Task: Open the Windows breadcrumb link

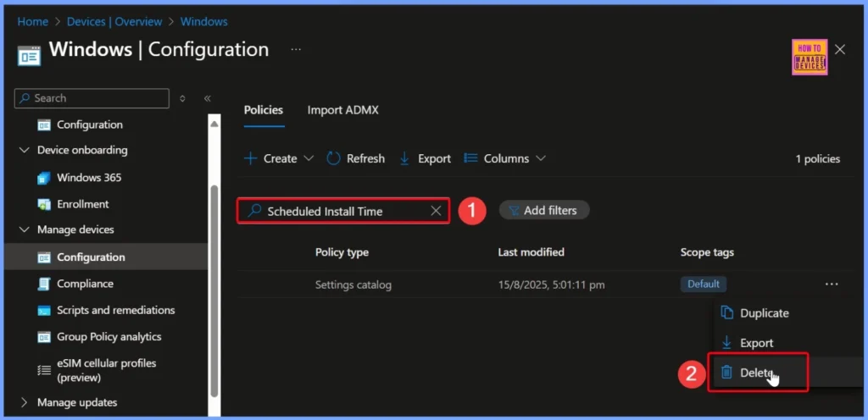Action: (x=203, y=22)
